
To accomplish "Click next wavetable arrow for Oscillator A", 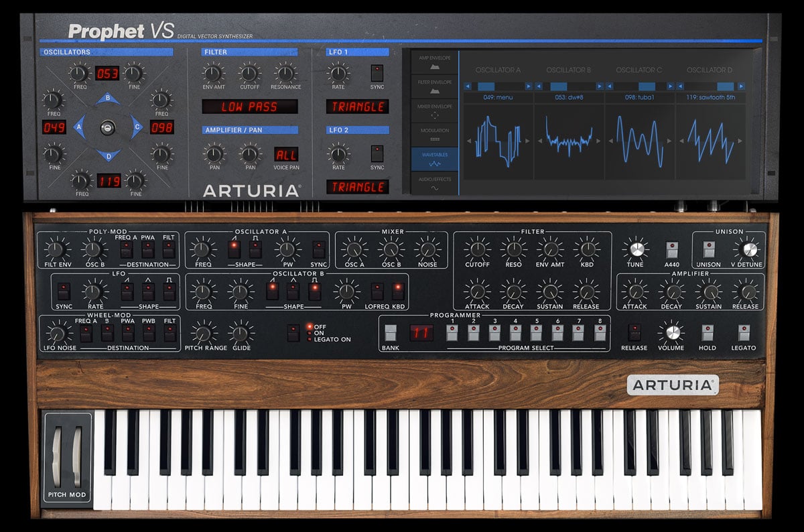I will [529, 86].
